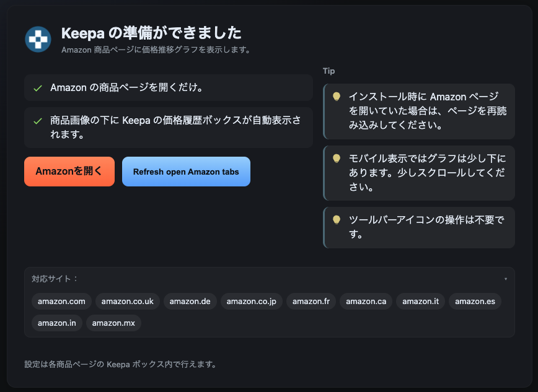Choose the amazon.in site chip
The width and height of the screenshot is (538, 392).
[x=56, y=323]
